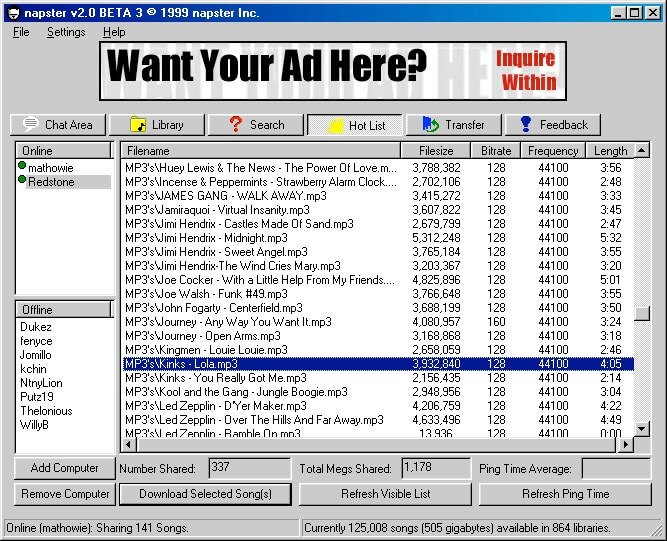
Task: Click the Want Your Ad Here banner
Action: pos(333,71)
